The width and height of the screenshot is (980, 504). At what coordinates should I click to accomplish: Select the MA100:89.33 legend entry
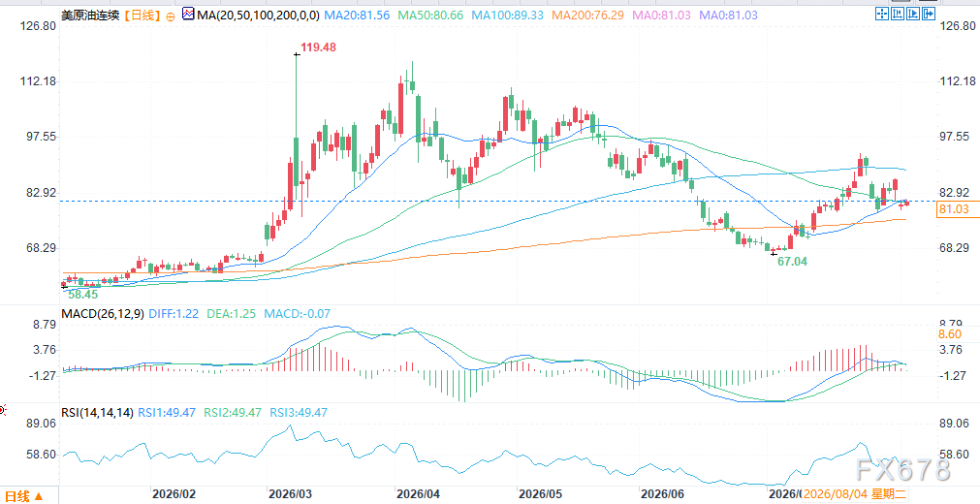coord(510,14)
